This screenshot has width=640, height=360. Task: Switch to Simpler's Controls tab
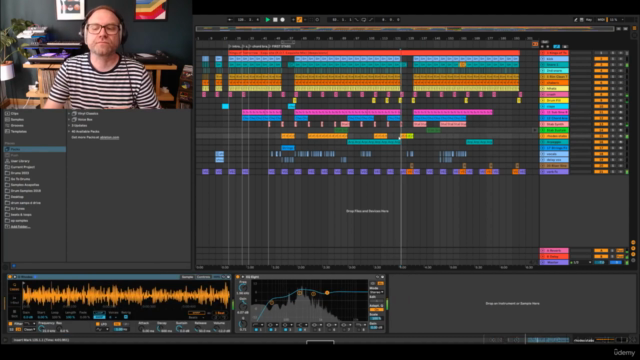point(203,277)
